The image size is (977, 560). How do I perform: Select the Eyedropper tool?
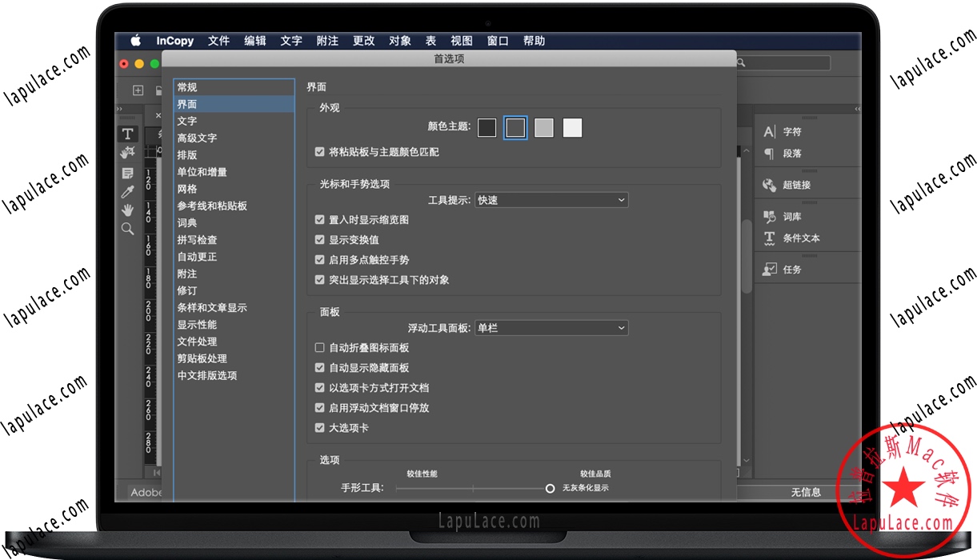(128, 191)
